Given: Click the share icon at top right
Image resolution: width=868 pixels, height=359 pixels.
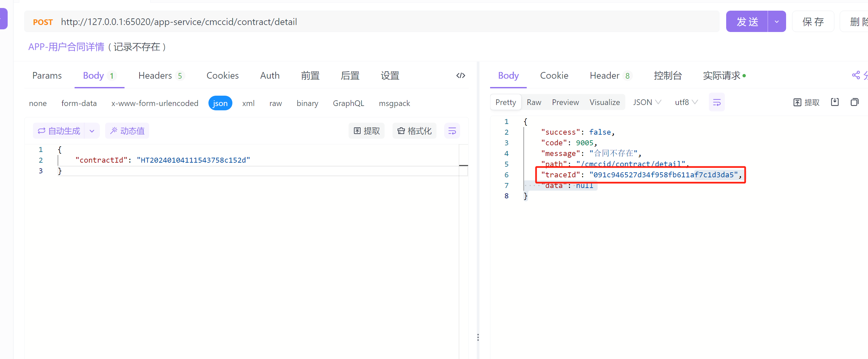Looking at the screenshot, I should coord(856,75).
